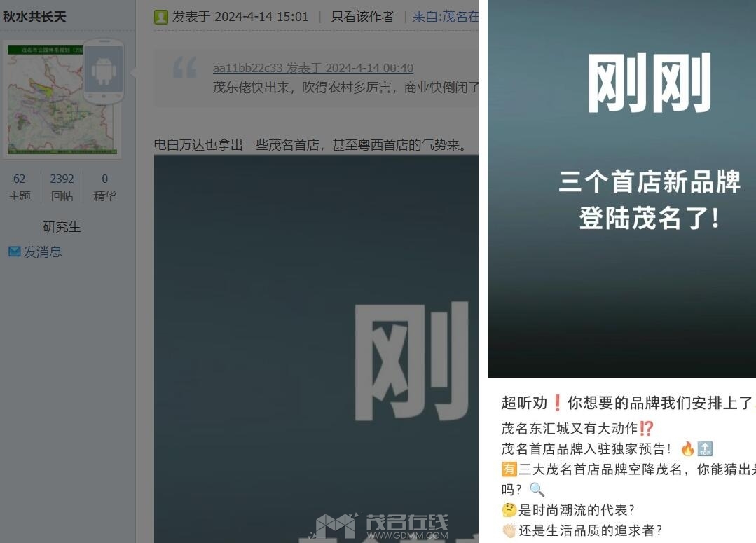Screen dimensions: 756x543
Task: Open the 秋水共长天 user profile name
Action: (x=34, y=17)
